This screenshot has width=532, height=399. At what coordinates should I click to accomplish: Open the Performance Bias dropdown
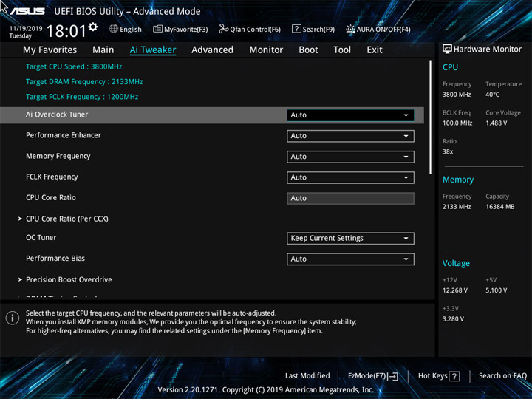(350, 259)
